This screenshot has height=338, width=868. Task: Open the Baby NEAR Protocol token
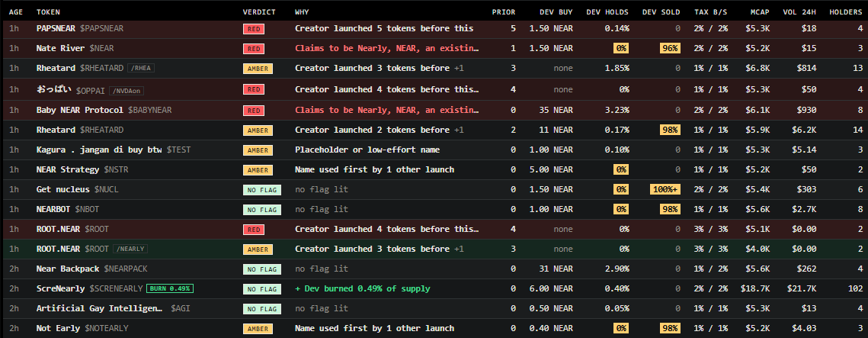[104, 110]
